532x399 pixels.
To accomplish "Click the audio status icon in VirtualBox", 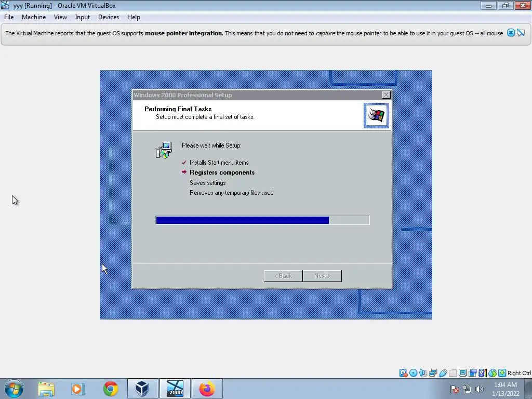I will (423, 373).
